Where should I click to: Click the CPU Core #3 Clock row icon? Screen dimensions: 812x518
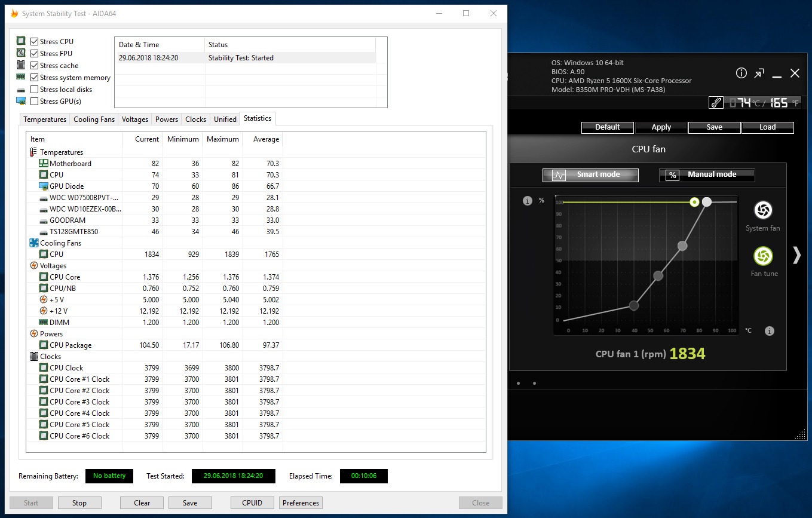click(44, 402)
